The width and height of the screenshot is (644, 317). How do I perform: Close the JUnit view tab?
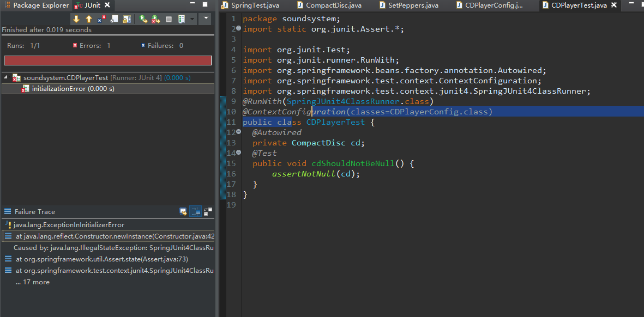[107, 5]
